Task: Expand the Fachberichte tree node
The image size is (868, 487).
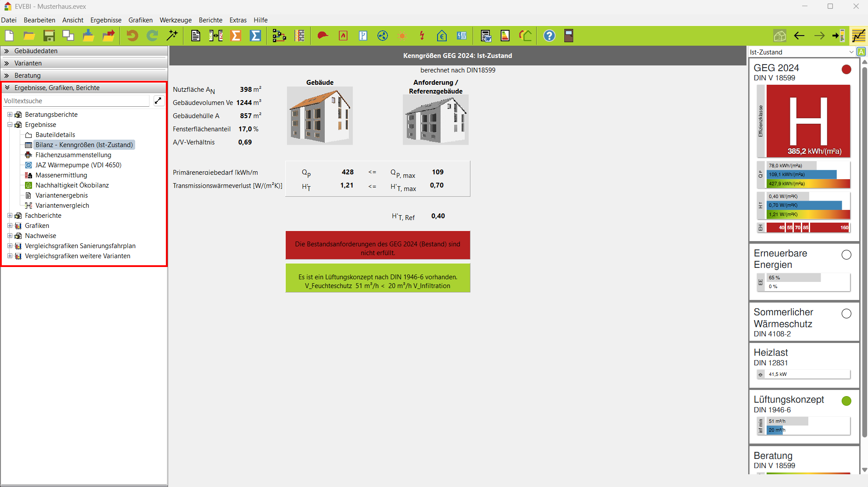Action: [x=10, y=216]
